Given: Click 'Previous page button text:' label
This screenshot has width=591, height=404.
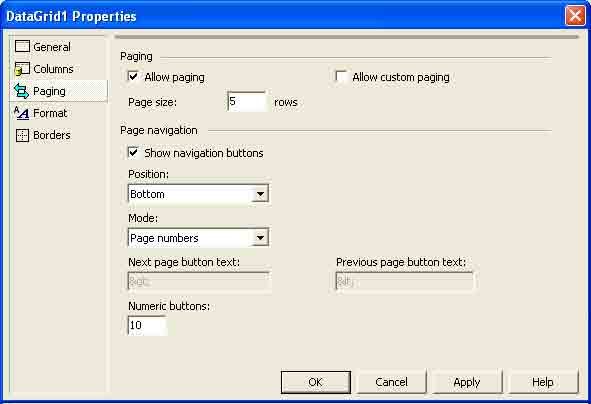Looking at the screenshot, I should tap(401, 262).
